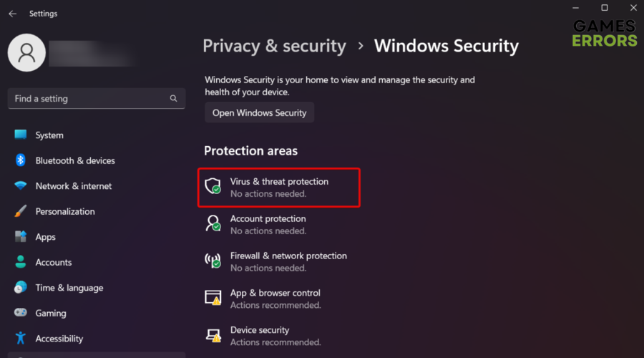Select Accessibility in the sidebar
The width and height of the screenshot is (644, 358).
pos(59,339)
